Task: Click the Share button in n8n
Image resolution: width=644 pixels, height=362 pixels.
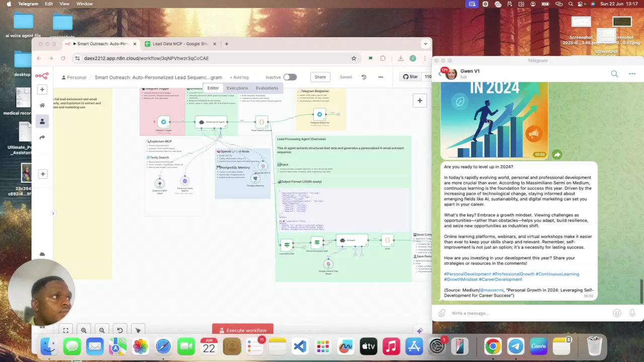Action: pos(320,77)
